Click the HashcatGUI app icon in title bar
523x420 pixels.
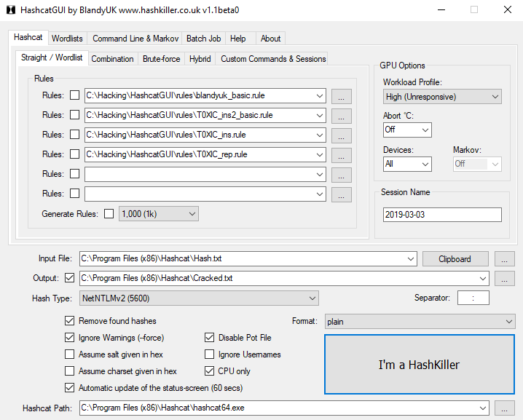click(x=9, y=10)
